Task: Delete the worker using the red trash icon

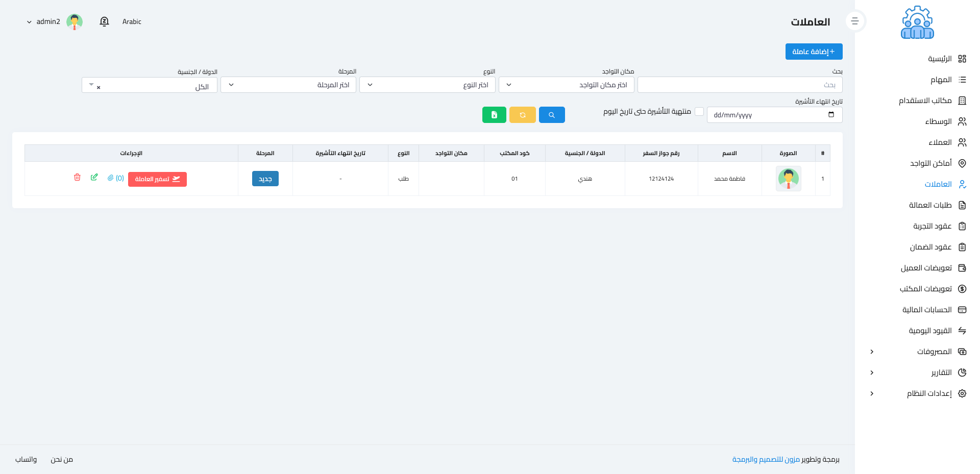Action: [x=77, y=178]
